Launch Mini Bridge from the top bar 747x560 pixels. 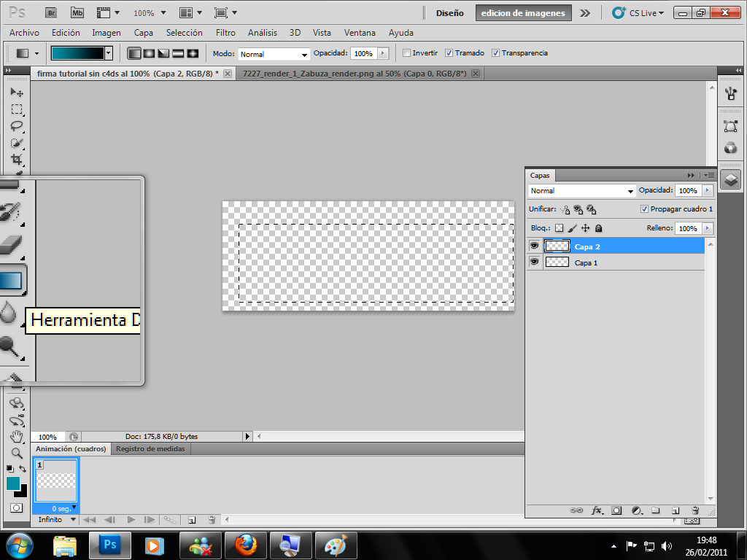77,13
